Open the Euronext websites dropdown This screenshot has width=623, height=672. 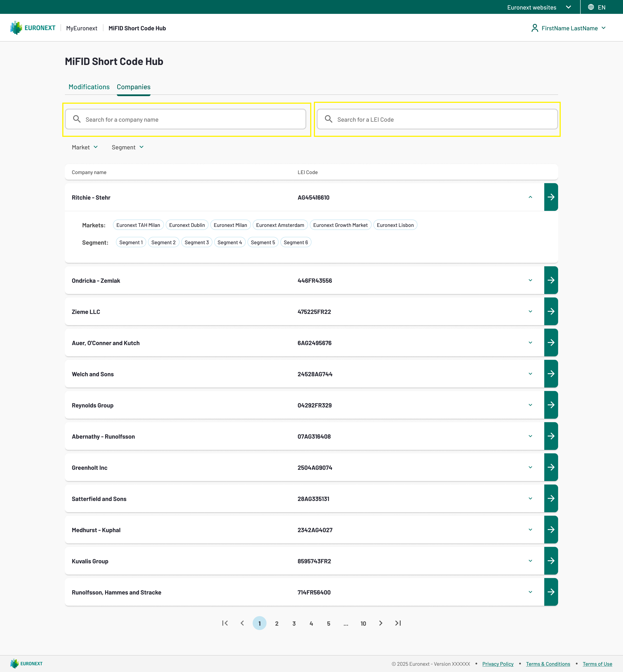coord(539,7)
